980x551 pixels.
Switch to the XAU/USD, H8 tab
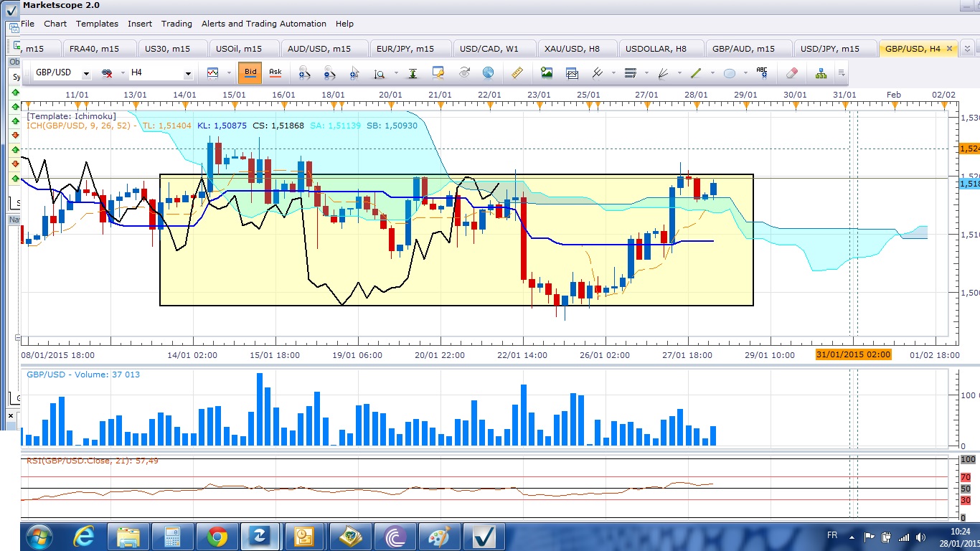[578, 49]
